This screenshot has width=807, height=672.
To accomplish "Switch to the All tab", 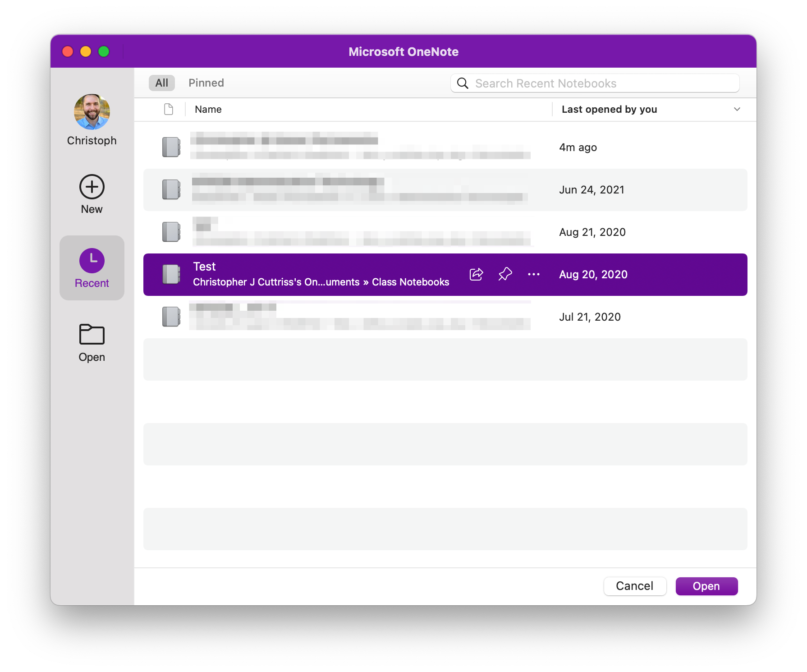I will (162, 83).
